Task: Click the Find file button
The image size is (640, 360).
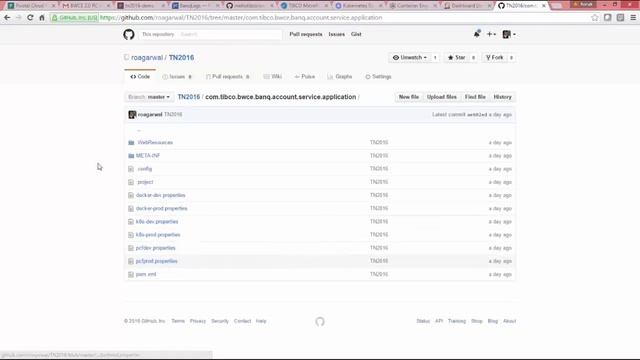Action: (x=475, y=97)
